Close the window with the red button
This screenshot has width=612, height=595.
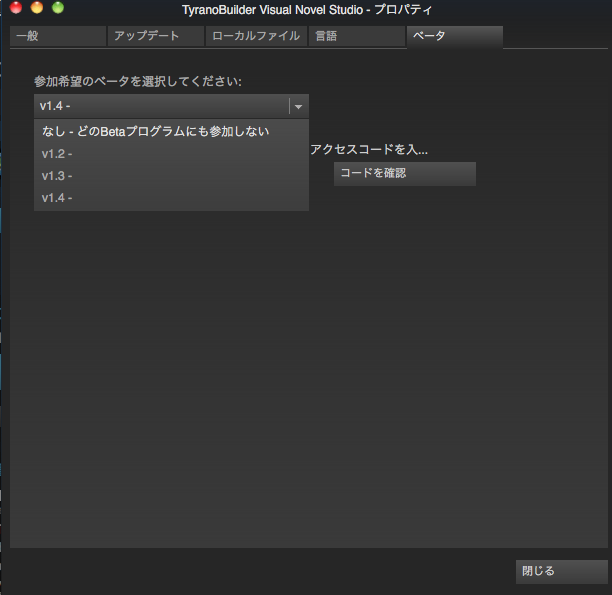click(16, 7)
